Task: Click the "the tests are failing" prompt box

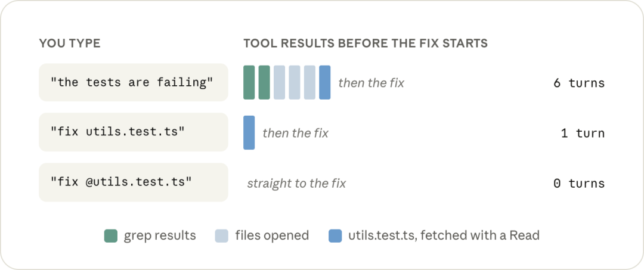Action: [x=133, y=82]
